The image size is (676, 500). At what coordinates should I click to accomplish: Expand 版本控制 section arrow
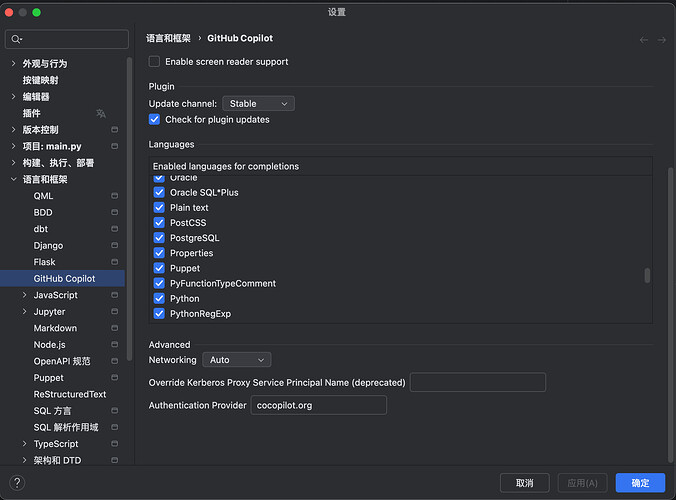tap(13, 129)
